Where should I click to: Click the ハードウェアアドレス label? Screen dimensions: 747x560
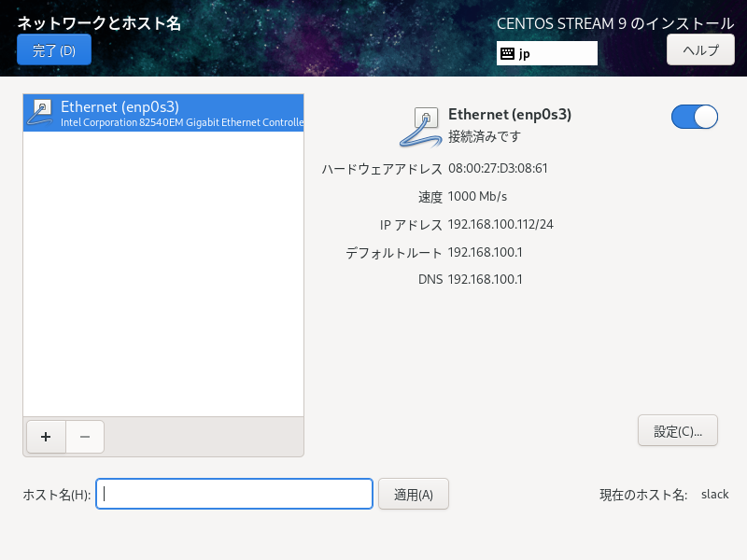[x=382, y=169]
